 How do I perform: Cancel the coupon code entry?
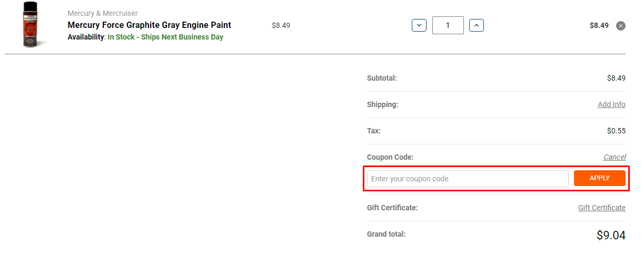click(x=615, y=157)
